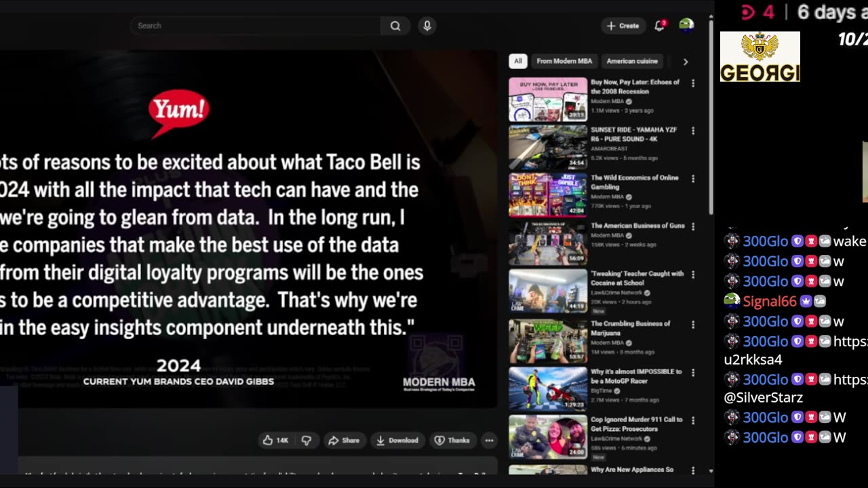Click the GEORGI crest logo on stream overlay

[759, 56]
